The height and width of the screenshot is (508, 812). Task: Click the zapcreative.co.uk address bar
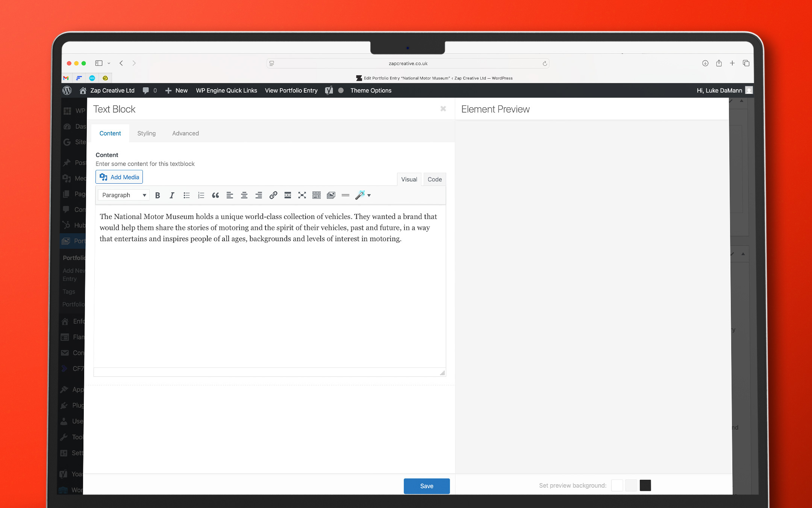[x=408, y=63]
